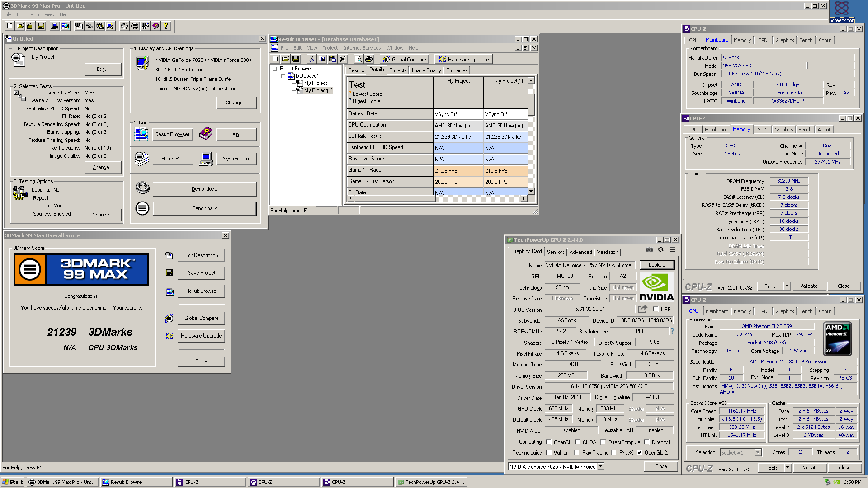Toggle PhysX checkbox in GPU-Z
Image resolution: width=868 pixels, height=488 pixels.
(614, 452)
